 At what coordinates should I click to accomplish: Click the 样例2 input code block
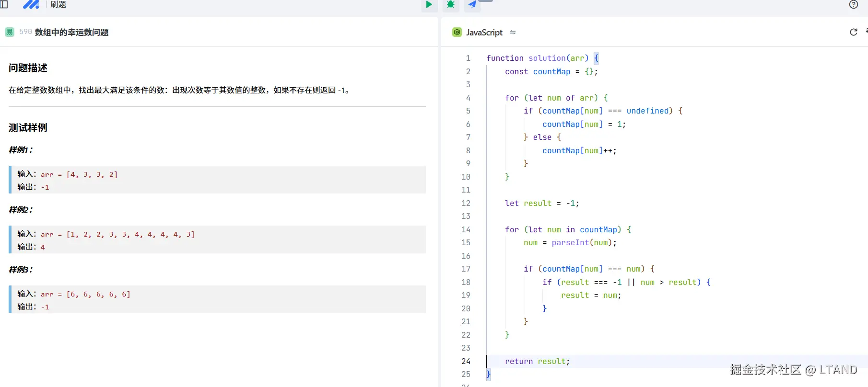[117, 234]
